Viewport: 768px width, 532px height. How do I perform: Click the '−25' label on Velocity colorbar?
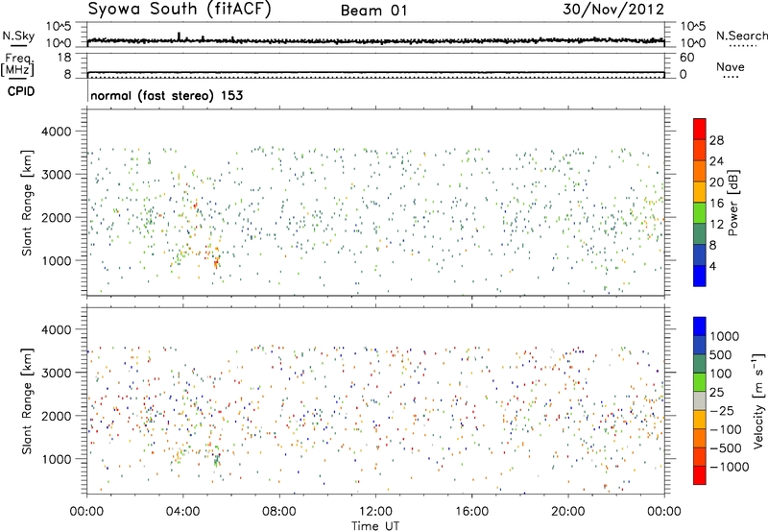[722, 410]
